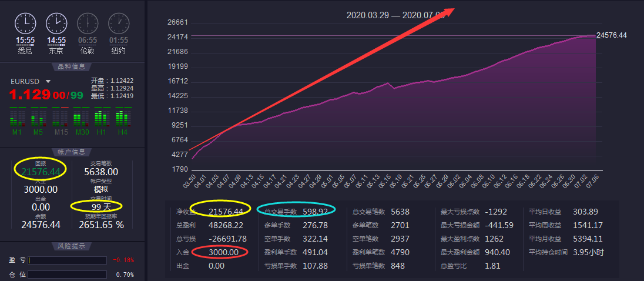Click the 平均月收益 5394.11 value
The height and width of the screenshot is (281, 644).
point(588,239)
